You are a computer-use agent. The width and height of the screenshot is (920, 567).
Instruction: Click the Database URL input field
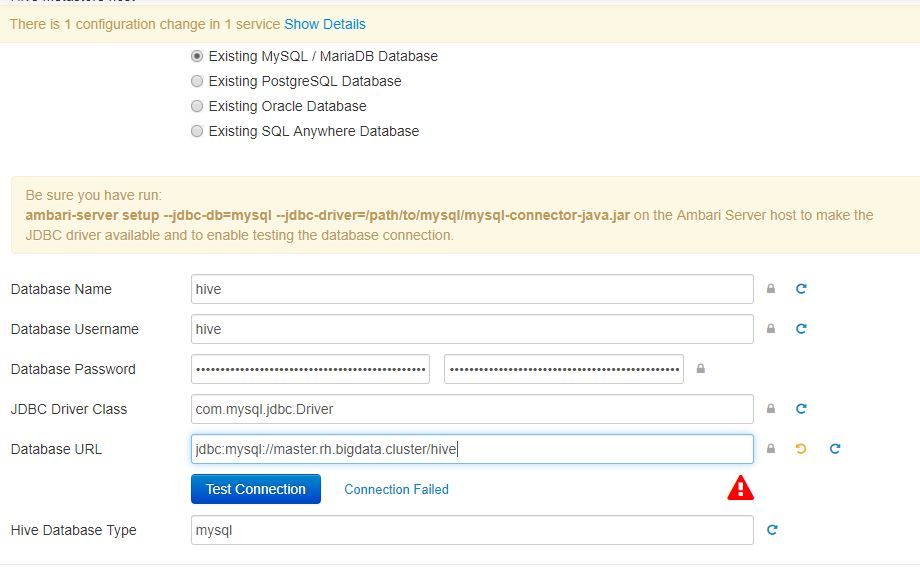pos(472,448)
